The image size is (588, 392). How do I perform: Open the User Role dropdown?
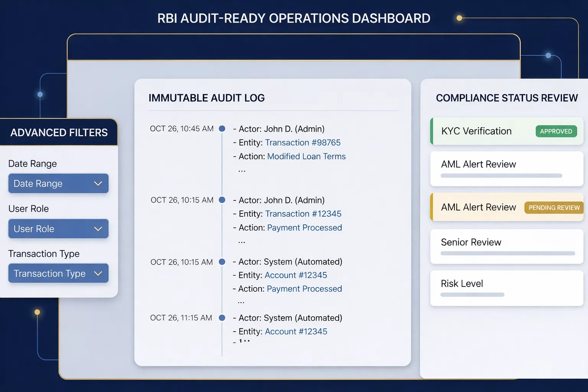pyautogui.click(x=58, y=229)
